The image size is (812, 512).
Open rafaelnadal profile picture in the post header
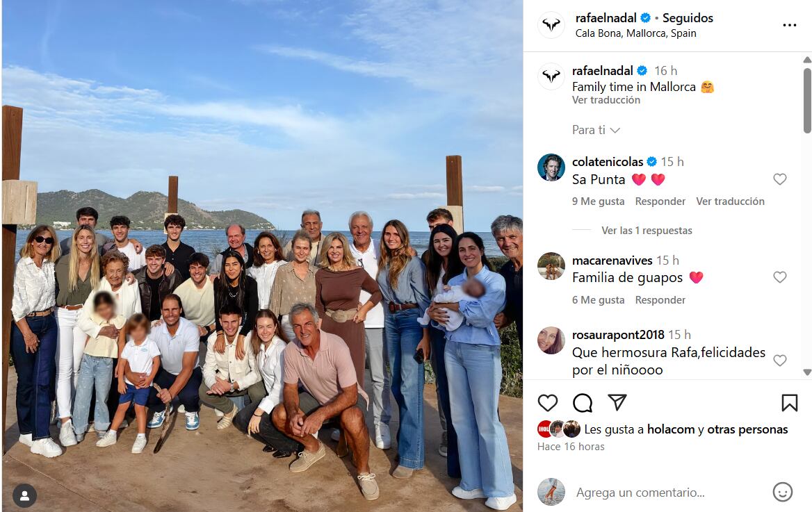pos(551,25)
